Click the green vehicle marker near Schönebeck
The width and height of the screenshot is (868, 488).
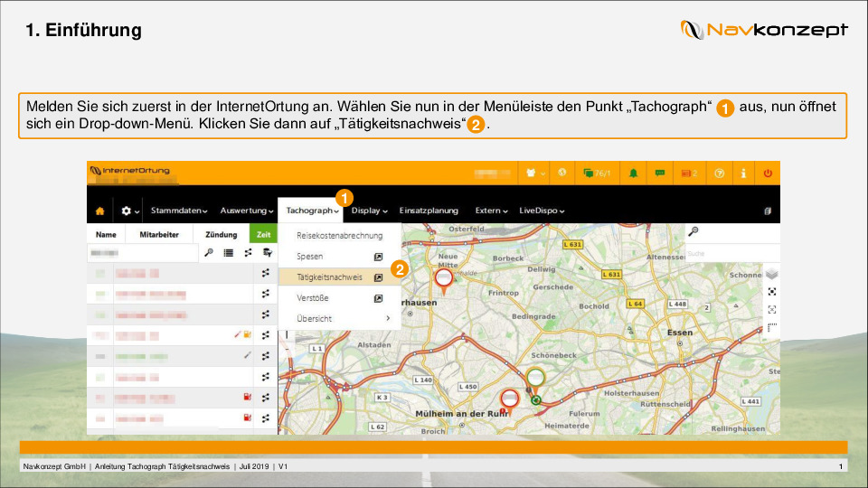tap(535, 380)
